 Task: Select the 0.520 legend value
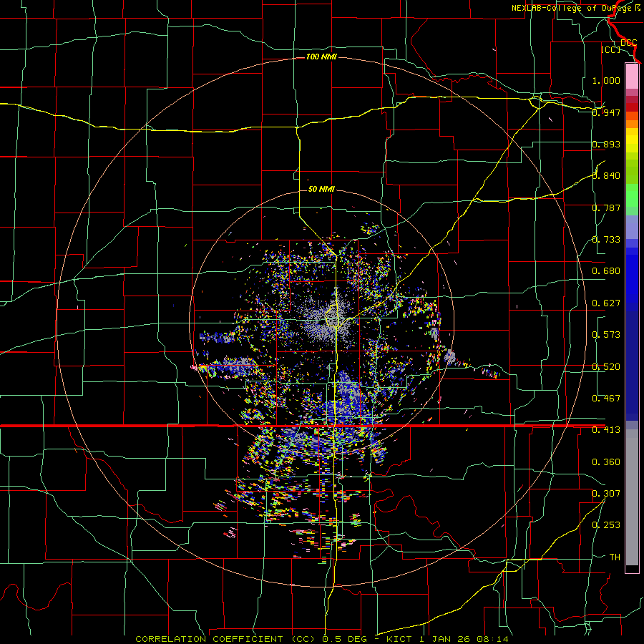coord(606,367)
